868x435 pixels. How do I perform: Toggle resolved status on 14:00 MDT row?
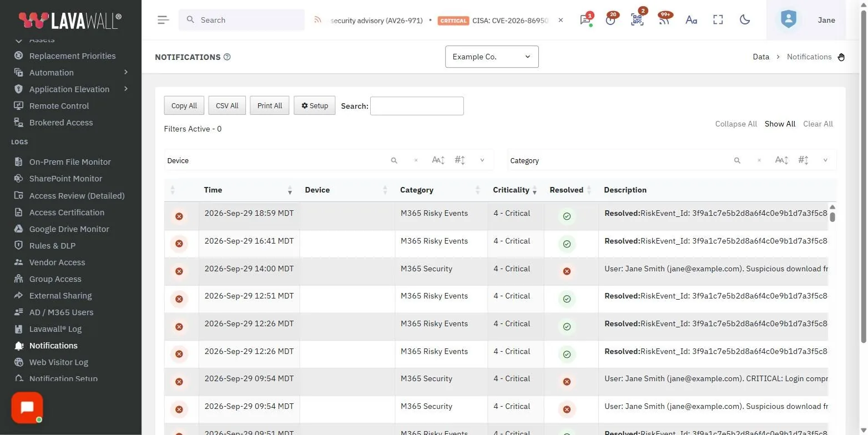pos(567,271)
